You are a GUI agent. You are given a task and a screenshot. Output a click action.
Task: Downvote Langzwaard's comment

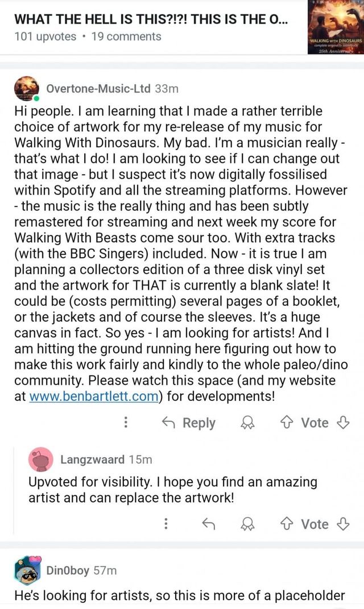tap(344, 524)
